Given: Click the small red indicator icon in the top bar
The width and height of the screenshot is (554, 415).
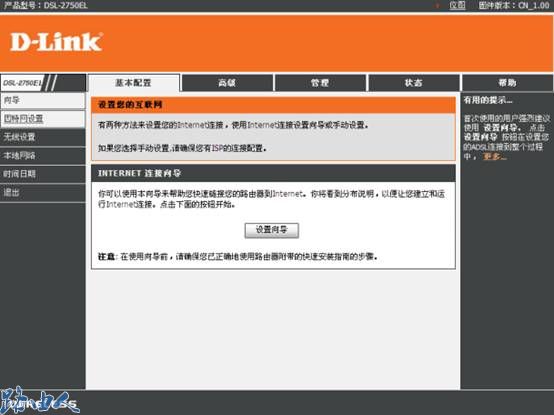Looking at the screenshot, I should [x=438, y=5].
